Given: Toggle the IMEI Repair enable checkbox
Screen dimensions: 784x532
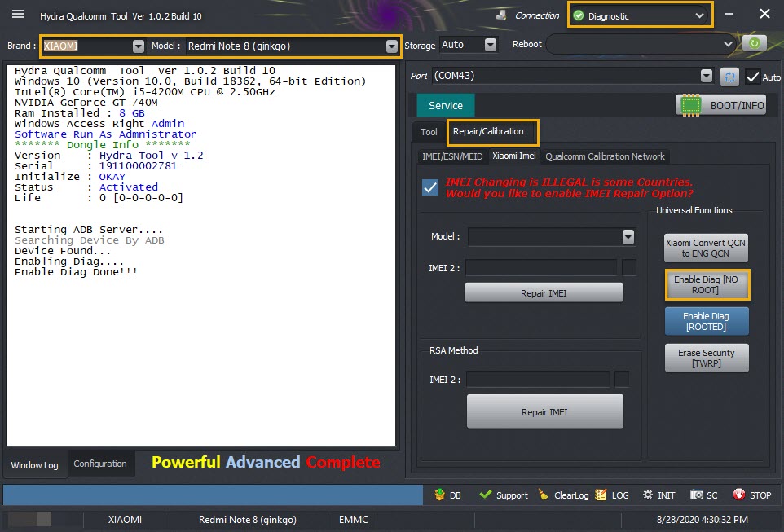Looking at the screenshot, I should [430, 187].
